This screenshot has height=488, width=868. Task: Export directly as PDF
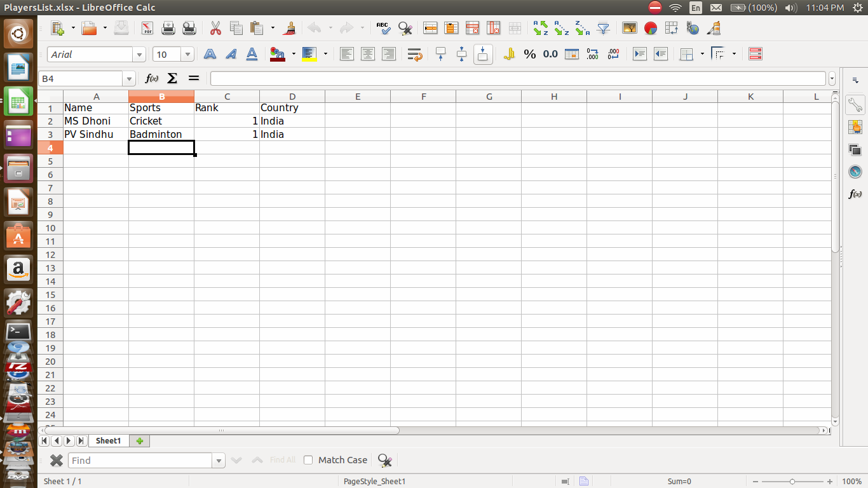[x=147, y=28]
